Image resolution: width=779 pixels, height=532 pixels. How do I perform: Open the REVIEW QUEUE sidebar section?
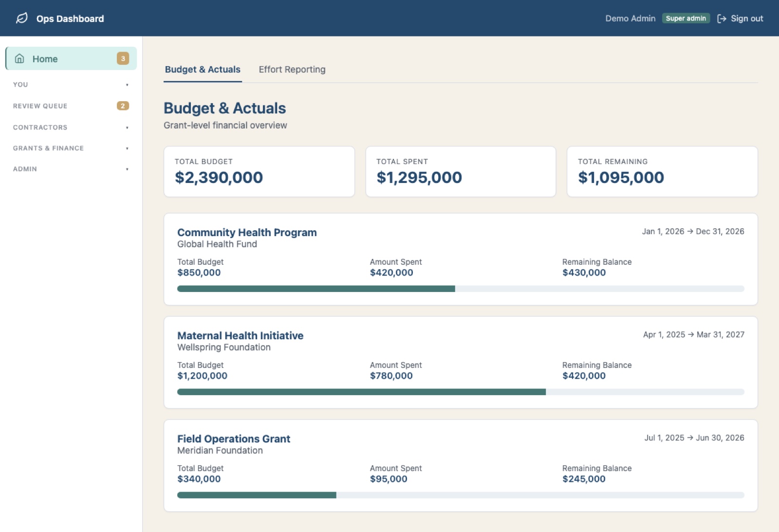click(x=71, y=106)
